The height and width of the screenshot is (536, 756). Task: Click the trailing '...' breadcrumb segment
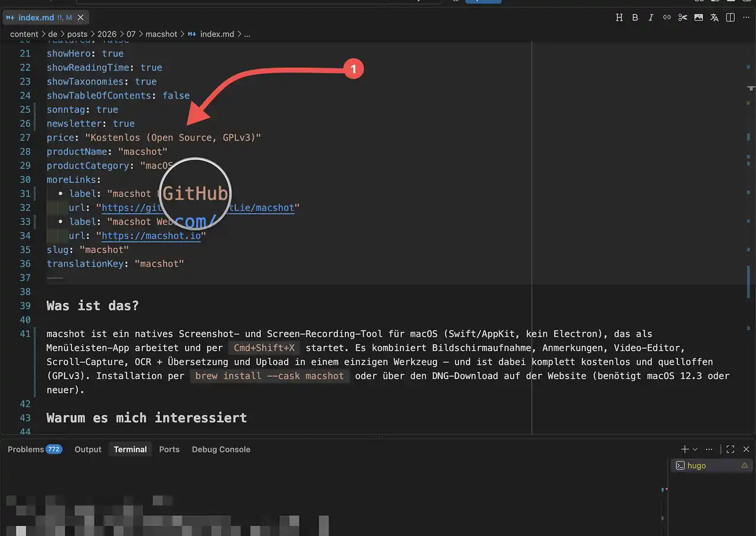(x=247, y=34)
